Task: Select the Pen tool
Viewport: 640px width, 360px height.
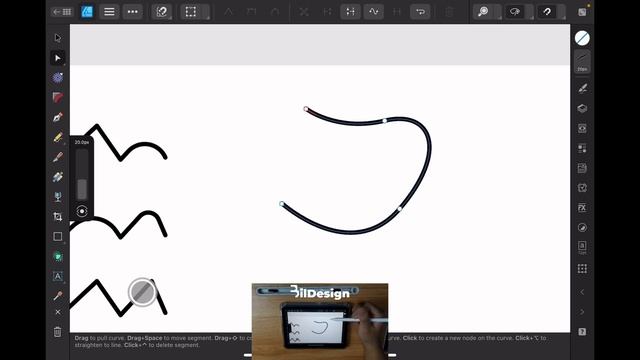Action: (58, 117)
